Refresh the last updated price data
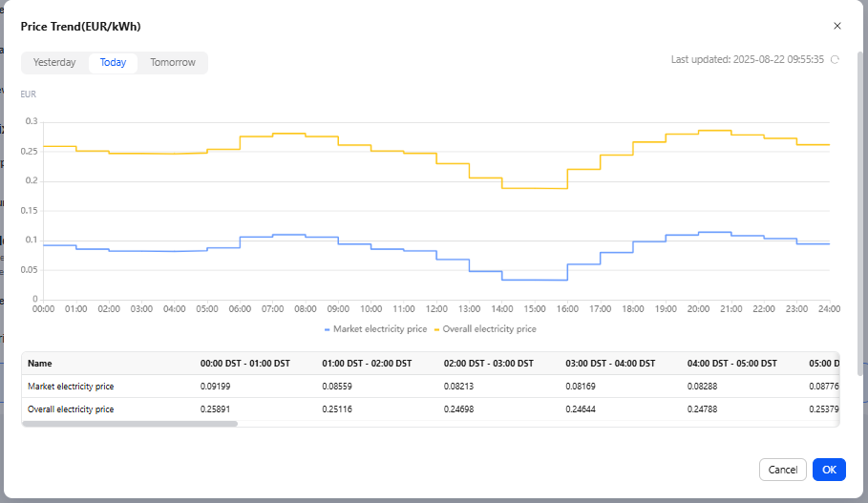 click(835, 59)
